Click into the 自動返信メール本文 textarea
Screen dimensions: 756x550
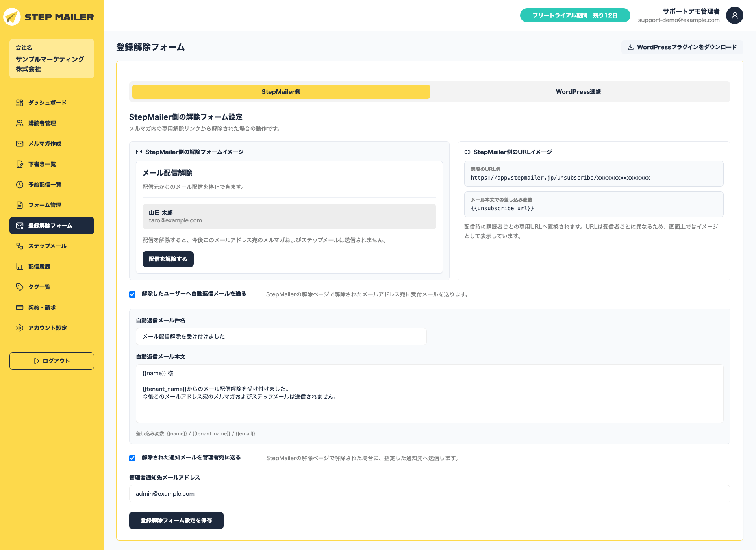[x=430, y=394]
